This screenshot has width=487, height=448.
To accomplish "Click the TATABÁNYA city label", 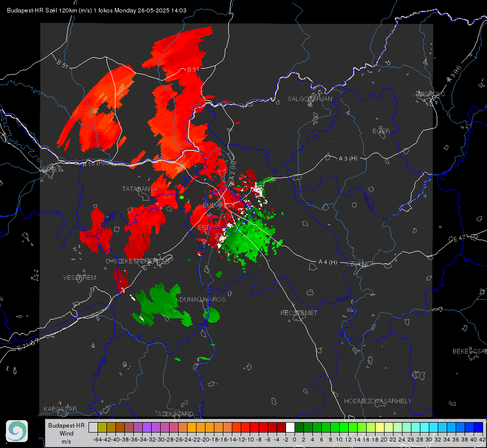I will [140, 189].
